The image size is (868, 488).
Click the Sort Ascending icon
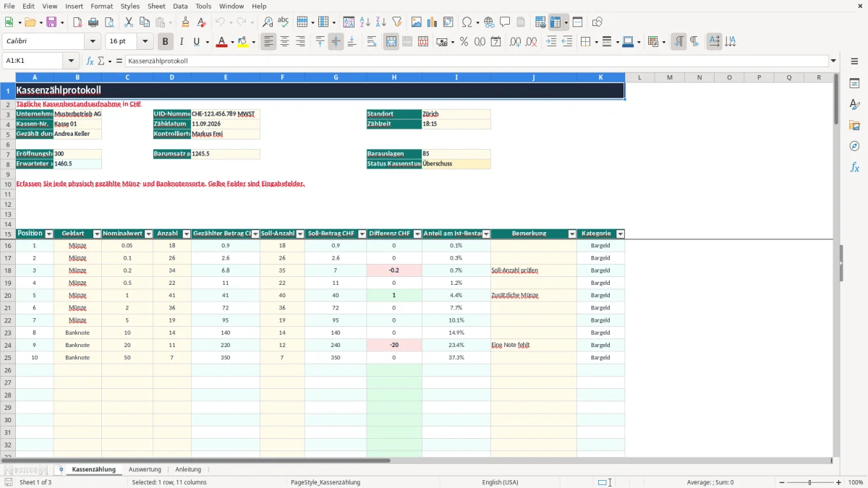click(365, 22)
